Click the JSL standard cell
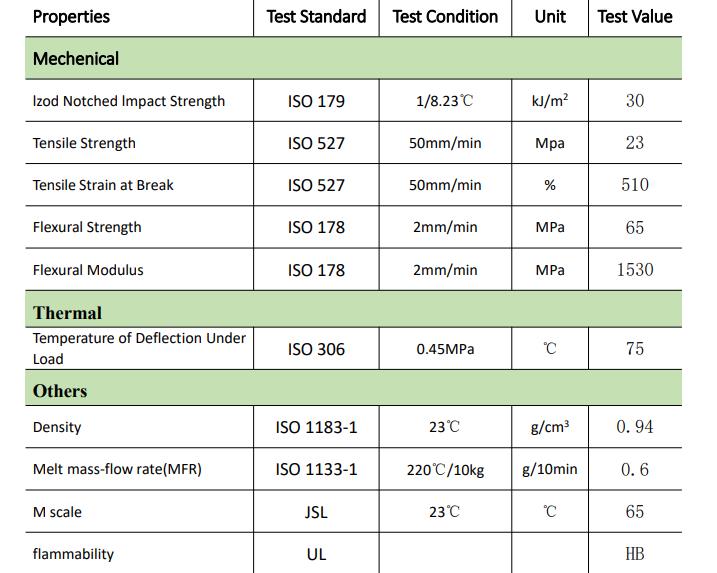Image resolution: width=717 pixels, height=573 pixels. point(316,512)
